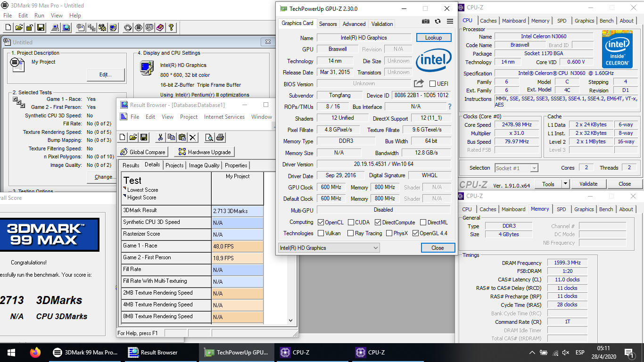Open the Image Quality tab in Result Browser
Viewport: 644px width, 362px height.
204,165
